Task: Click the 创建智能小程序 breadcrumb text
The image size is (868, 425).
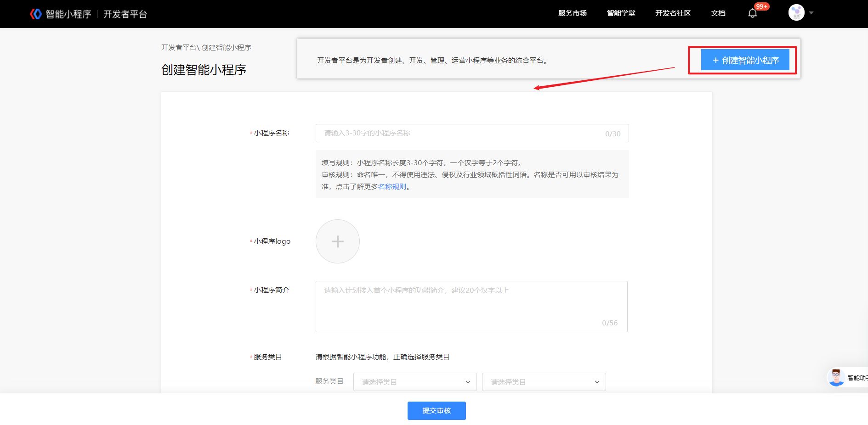Action: [226, 48]
